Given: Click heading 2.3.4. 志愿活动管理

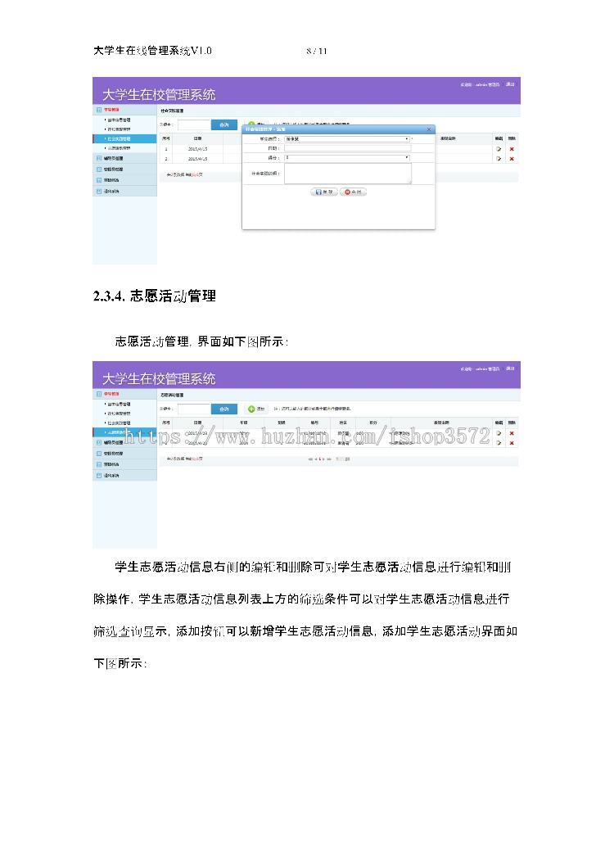Looking at the screenshot, I should (x=155, y=296).
